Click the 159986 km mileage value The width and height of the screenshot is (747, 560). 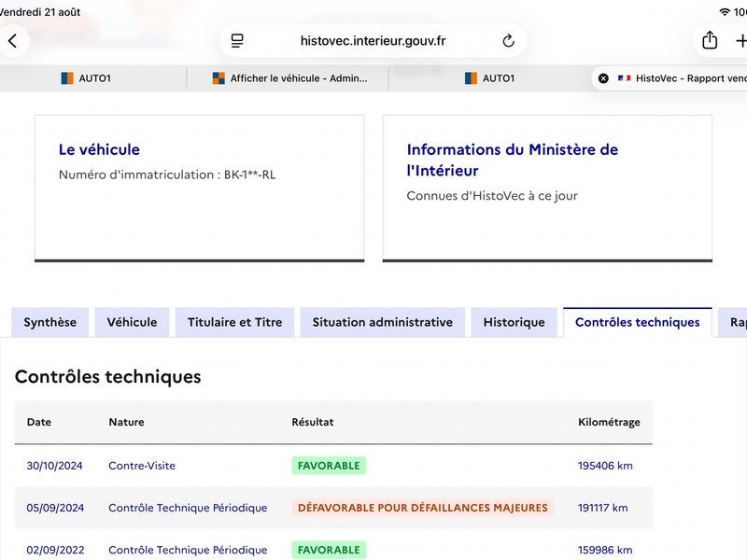pos(605,550)
